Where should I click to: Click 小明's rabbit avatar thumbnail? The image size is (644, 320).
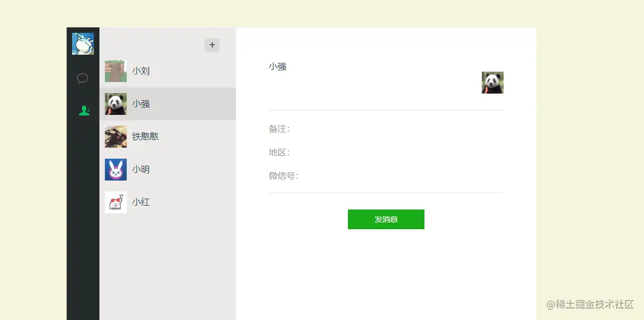click(116, 170)
